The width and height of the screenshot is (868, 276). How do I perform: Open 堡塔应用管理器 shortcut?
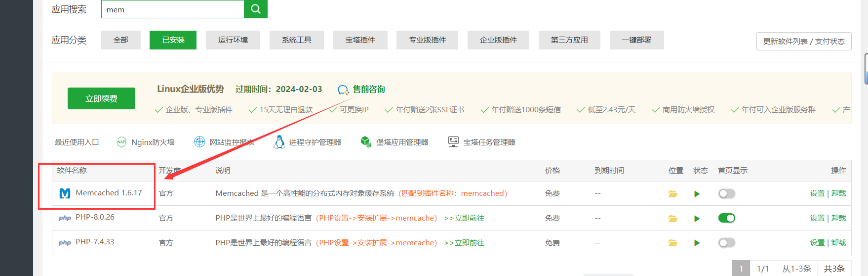pyautogui.click(x=402, y=142)
